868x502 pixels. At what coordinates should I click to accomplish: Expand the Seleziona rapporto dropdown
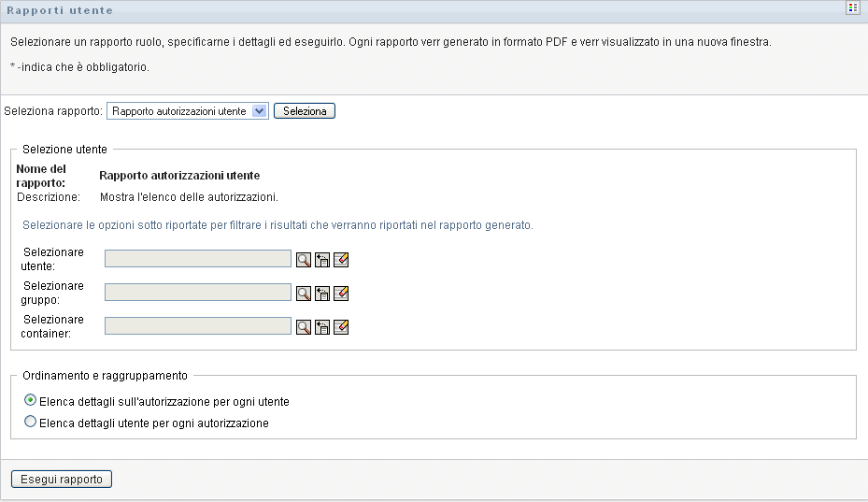260,111
